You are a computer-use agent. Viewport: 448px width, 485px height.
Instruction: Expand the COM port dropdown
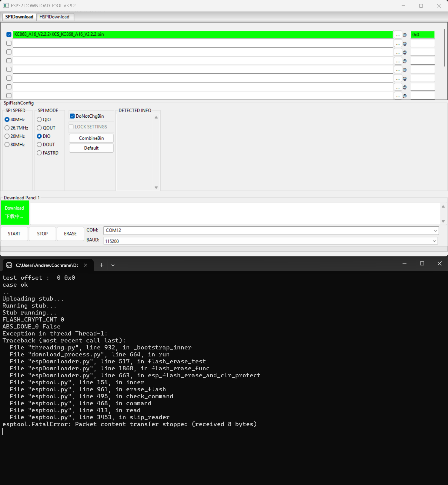pyautogui.click(x=435, y=231)
